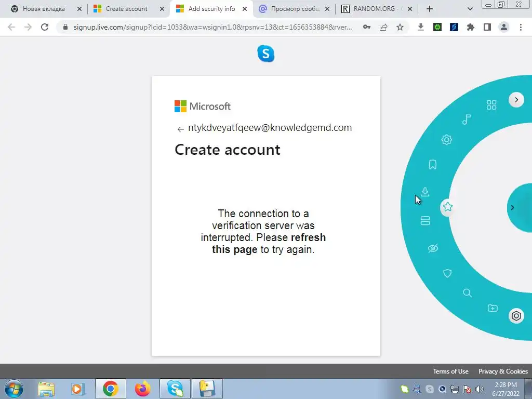Open Skype from the taskbar
This screenshot has width=532, height=399.
coord(175,389)
